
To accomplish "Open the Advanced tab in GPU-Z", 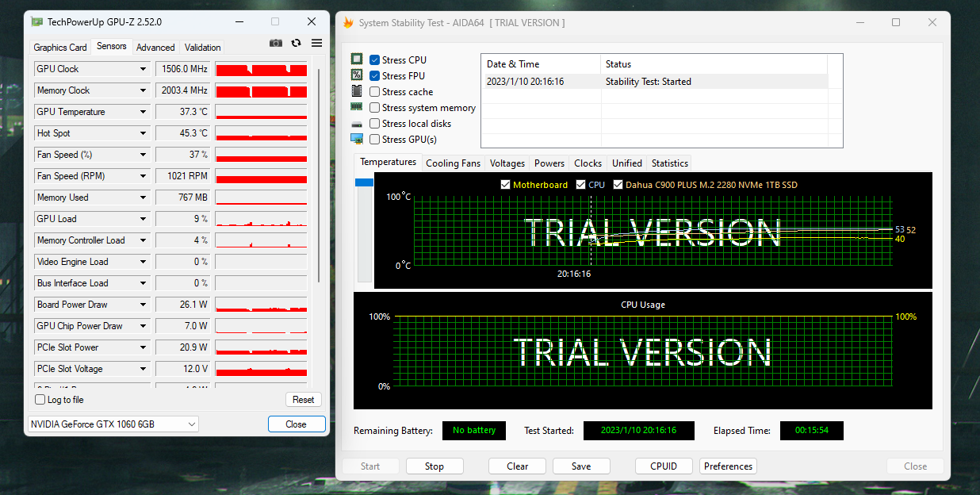I will point(155,48).
